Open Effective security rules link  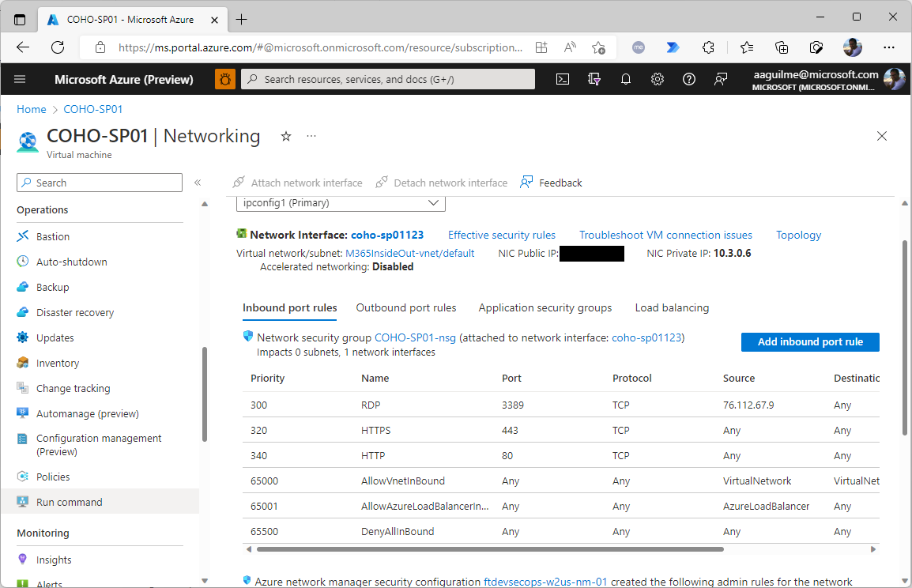click(502, 235)
